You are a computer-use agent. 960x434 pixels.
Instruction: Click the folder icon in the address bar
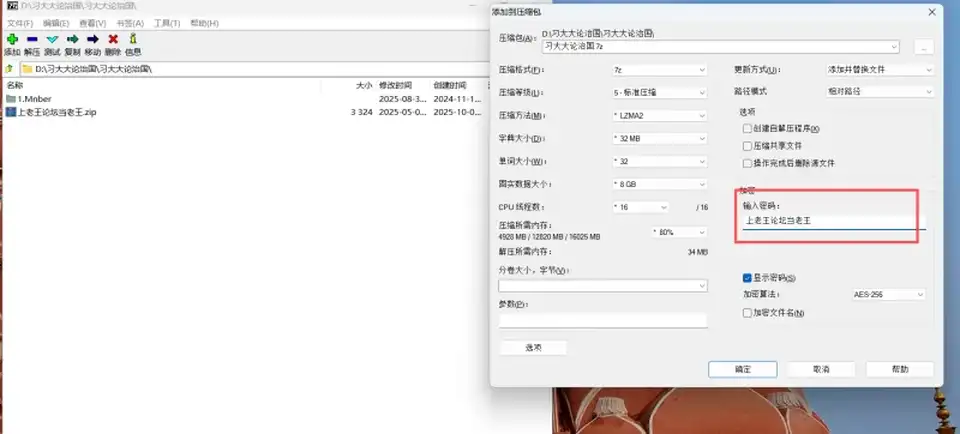tap(27, 69)
